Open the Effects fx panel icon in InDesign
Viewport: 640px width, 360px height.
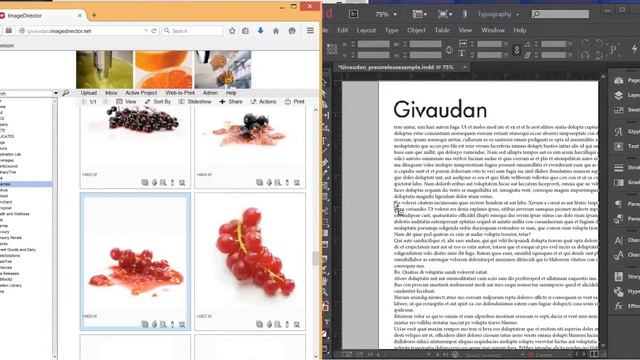619,306
